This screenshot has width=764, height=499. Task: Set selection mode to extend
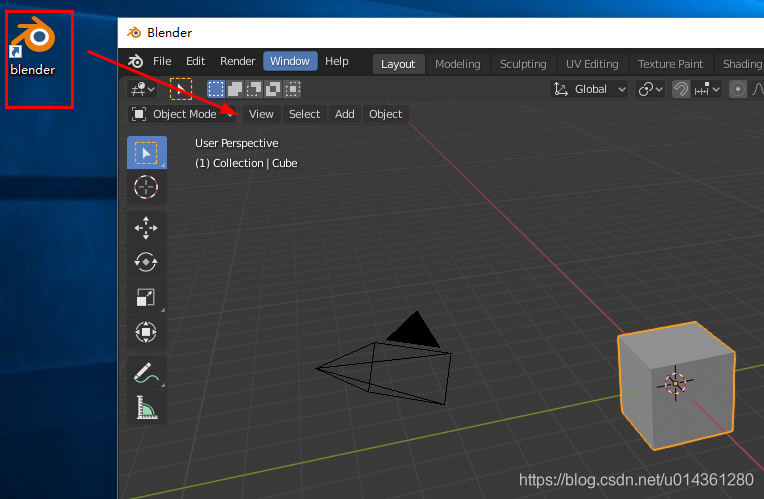coord(235,89)
